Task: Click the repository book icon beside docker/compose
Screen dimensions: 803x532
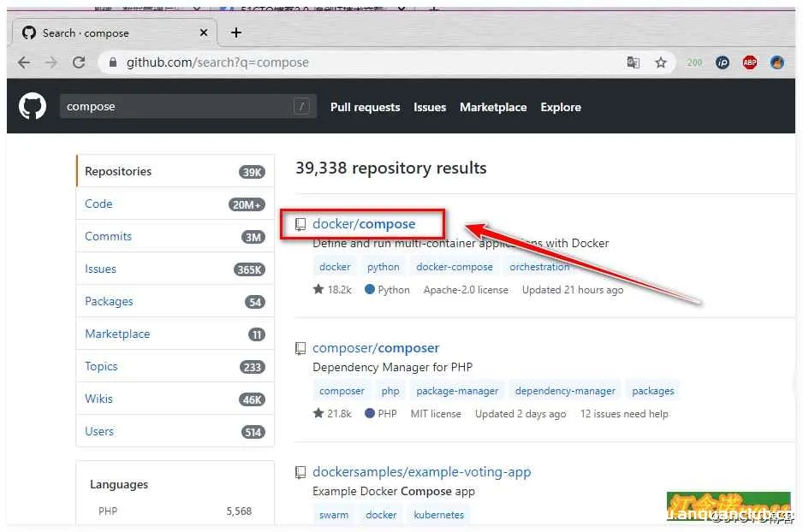Action: [300, 223]
